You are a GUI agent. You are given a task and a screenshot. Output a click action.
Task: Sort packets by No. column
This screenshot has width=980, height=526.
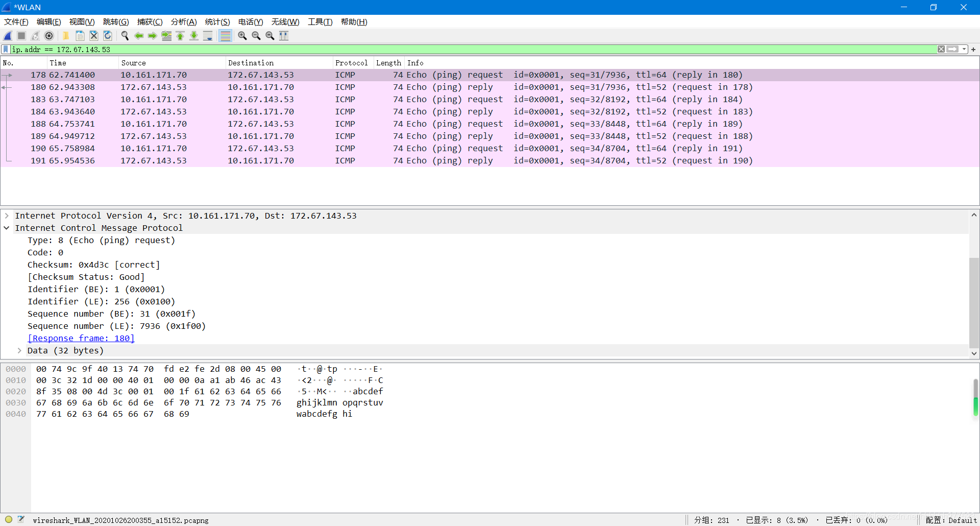[23, 63]
